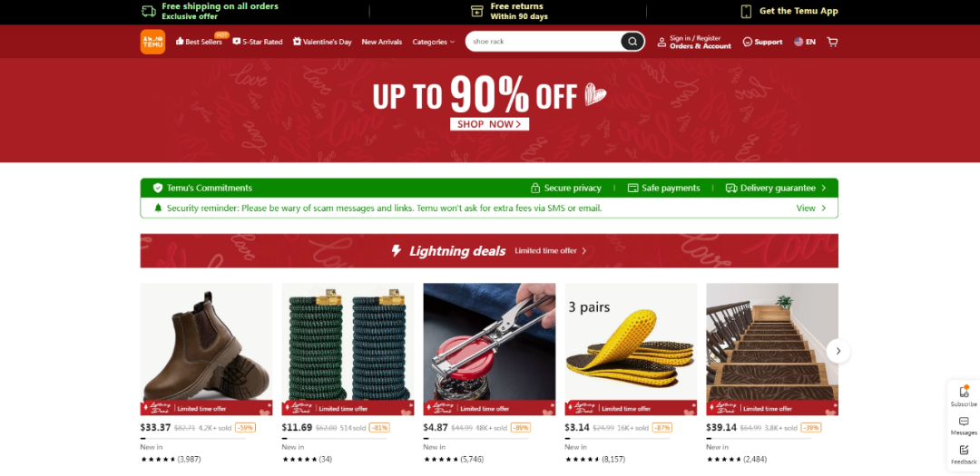Show next lightning deals with arrow
Screen dimensions: 980x476
point(838,351)
